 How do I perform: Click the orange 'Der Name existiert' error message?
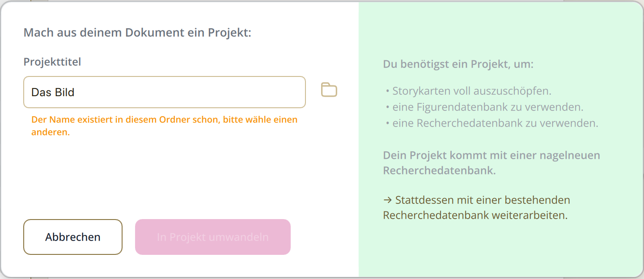tap(165, 126)
